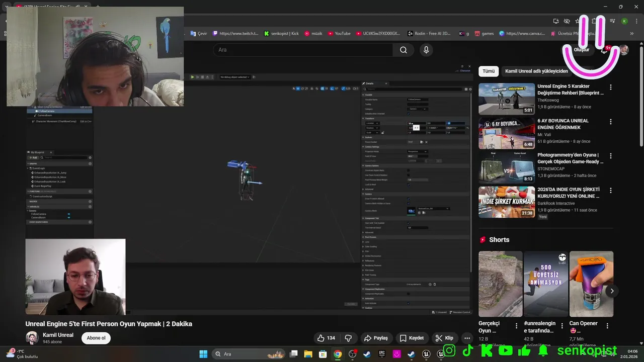
Task: Open Microsoft Store from the taskbar
Action: pyautogui.click(x=323, y=354)
